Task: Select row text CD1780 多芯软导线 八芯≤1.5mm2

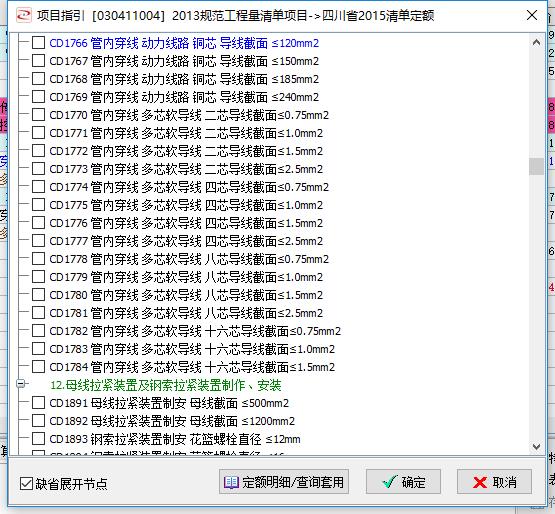Action: tap(186, 295)
